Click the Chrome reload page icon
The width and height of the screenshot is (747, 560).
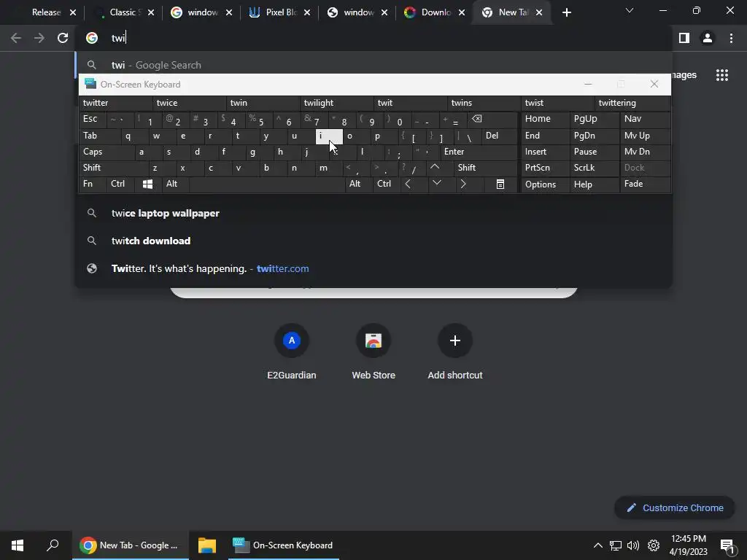[63, 38]
